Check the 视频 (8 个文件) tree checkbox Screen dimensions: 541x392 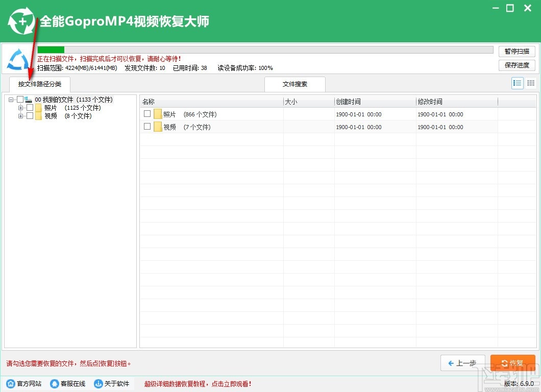coord(30,115)
